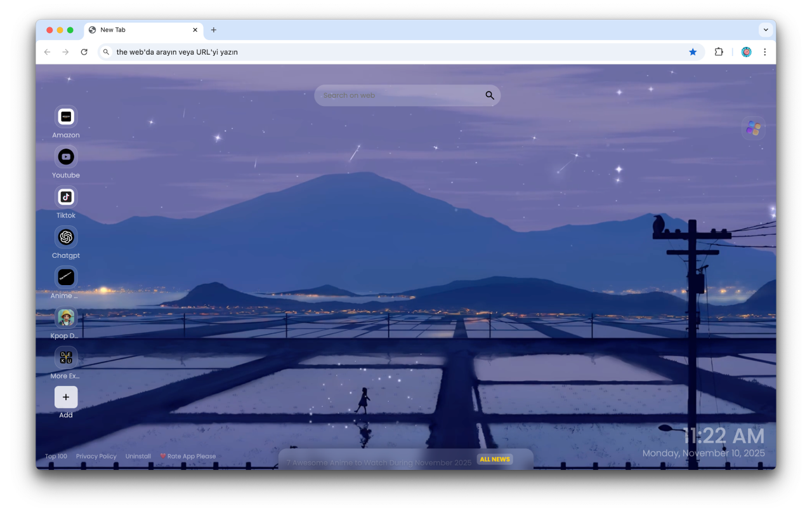Add a new shortcut with plus button
This screenshot has width=812, height=508.
[x=66, y=397]
